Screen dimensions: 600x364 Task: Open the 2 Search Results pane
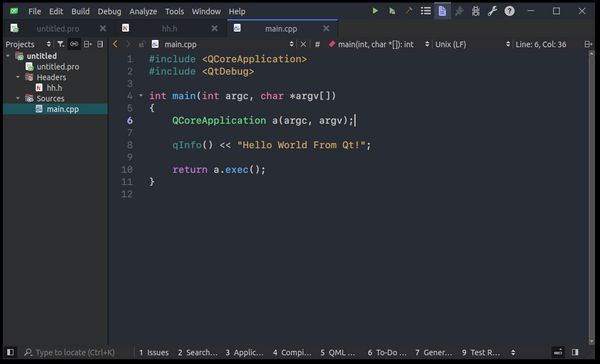tap(197, 352)
